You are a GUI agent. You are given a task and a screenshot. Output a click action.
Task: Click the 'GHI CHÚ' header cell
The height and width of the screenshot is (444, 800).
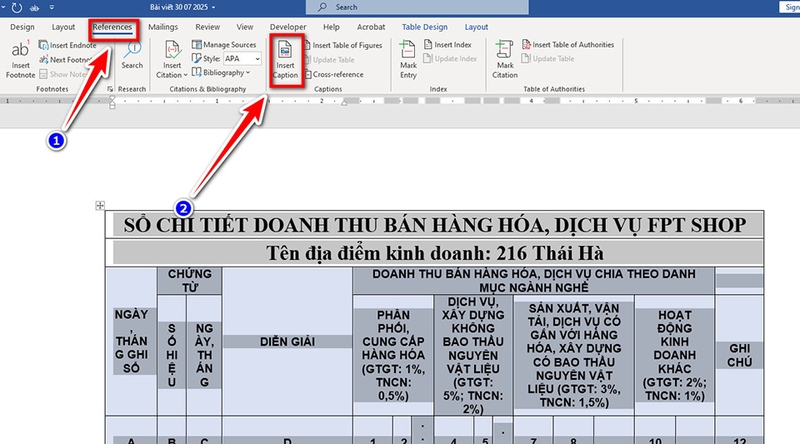[x=739, y=355]
